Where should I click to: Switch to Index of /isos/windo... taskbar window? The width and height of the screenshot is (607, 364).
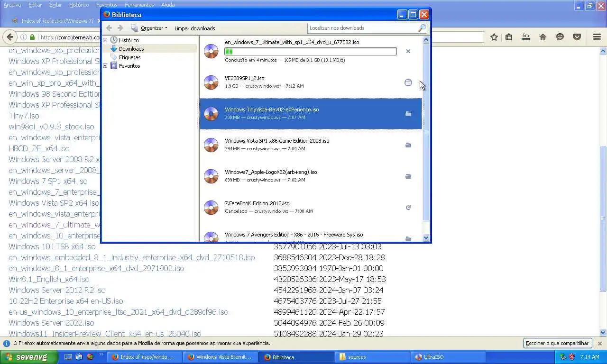pos(145,357)
